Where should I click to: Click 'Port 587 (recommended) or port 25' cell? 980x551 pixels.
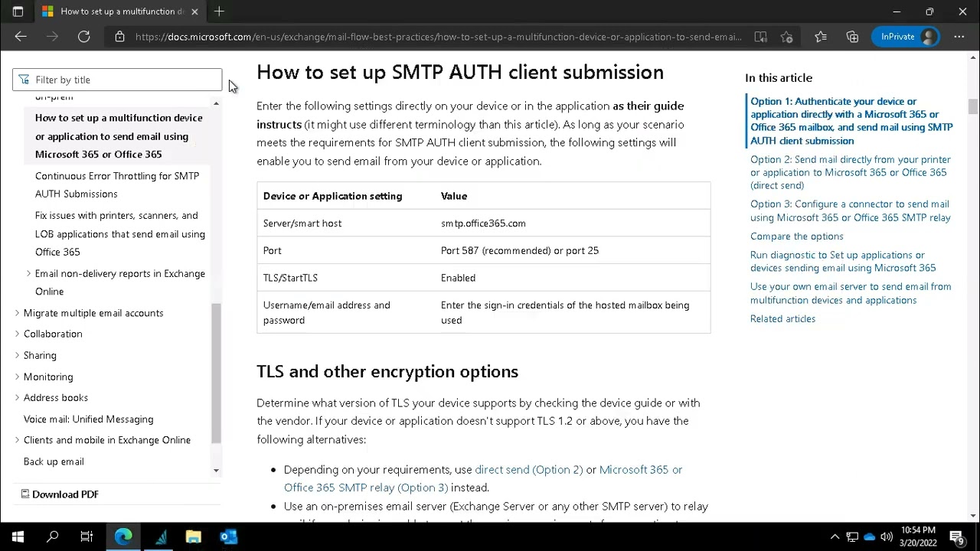520,250
